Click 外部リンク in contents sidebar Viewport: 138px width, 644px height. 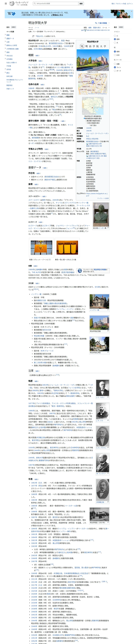tap(10, 89)
